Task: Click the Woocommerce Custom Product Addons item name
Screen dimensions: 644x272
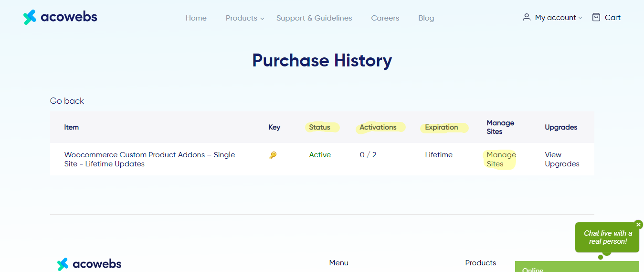Action: (149, 159)
